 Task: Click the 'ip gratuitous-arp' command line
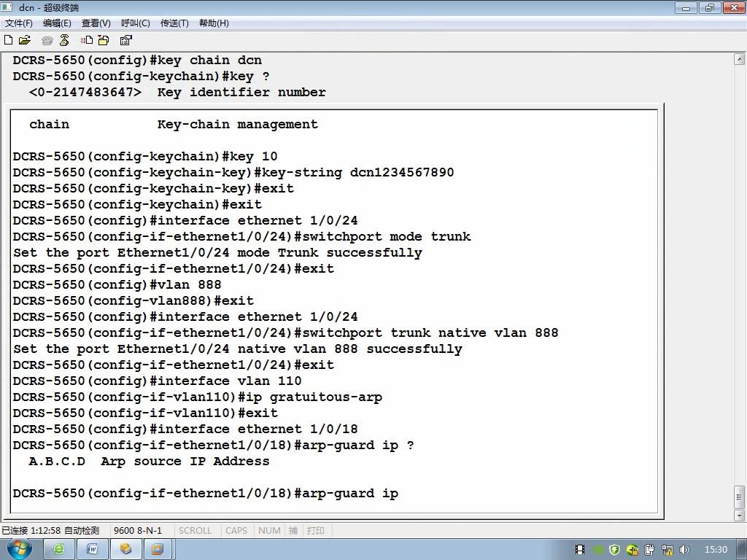pos(197,397)
